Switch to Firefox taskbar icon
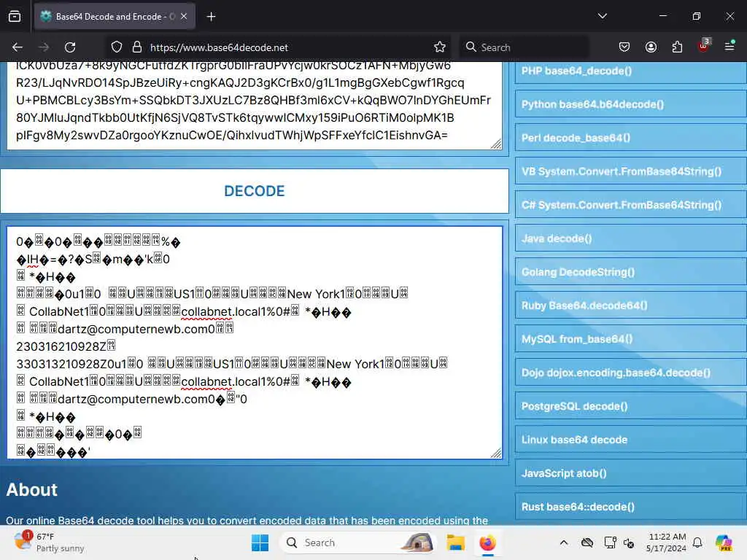Image resolution: width=747 pixels, height=560 pixels. [x=488, y=542]
